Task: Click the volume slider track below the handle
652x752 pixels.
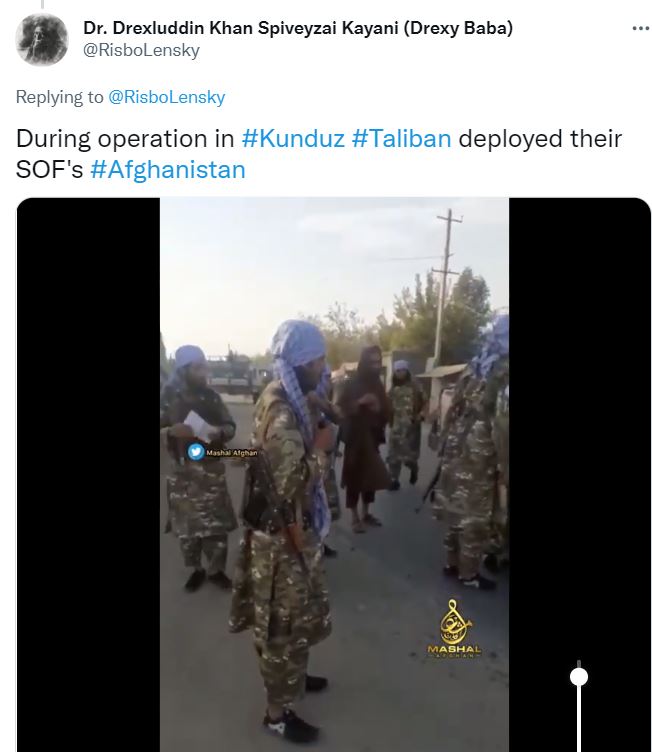Action: pos(579,719)
